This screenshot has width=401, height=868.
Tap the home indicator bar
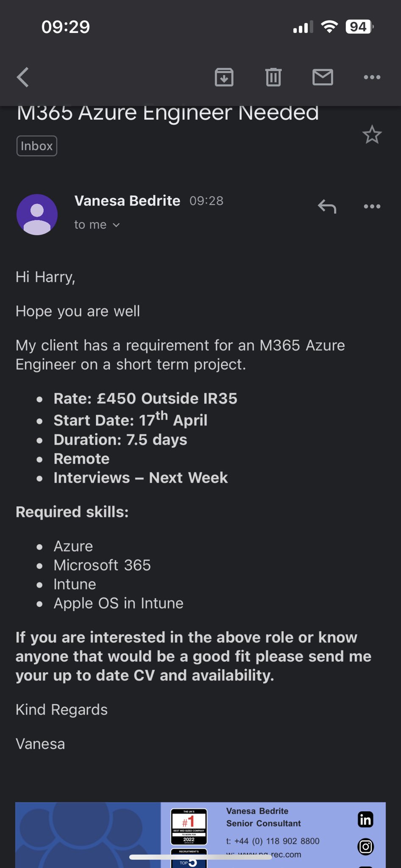(200, 857)
